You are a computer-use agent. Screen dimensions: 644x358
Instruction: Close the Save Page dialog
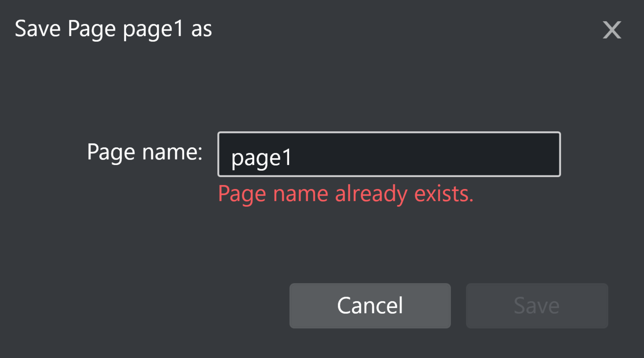coord(612,30)
